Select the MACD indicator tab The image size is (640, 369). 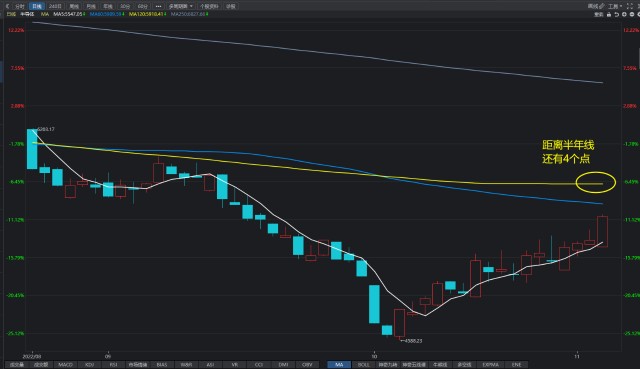(65, 365)
